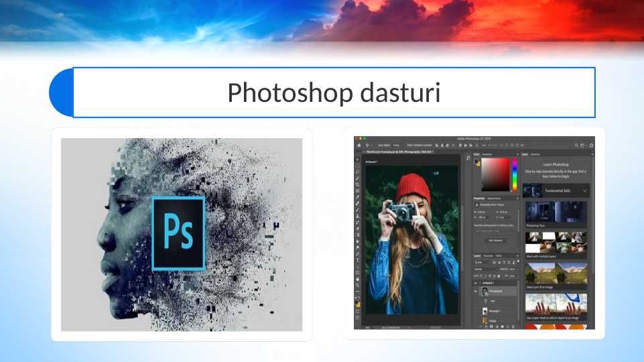Select the Horizontal Type tool
This screenshot has height=362, width=644.
tap(357, 259)
